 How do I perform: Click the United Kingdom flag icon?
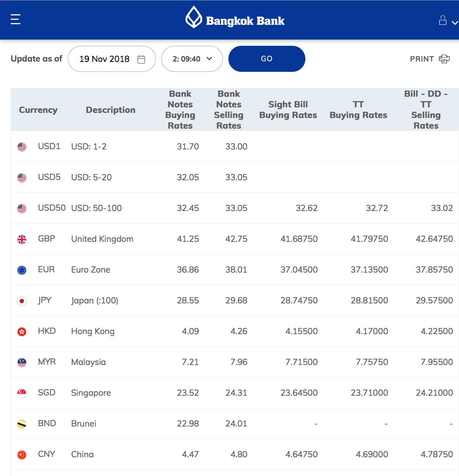click(x=22, y=239)
